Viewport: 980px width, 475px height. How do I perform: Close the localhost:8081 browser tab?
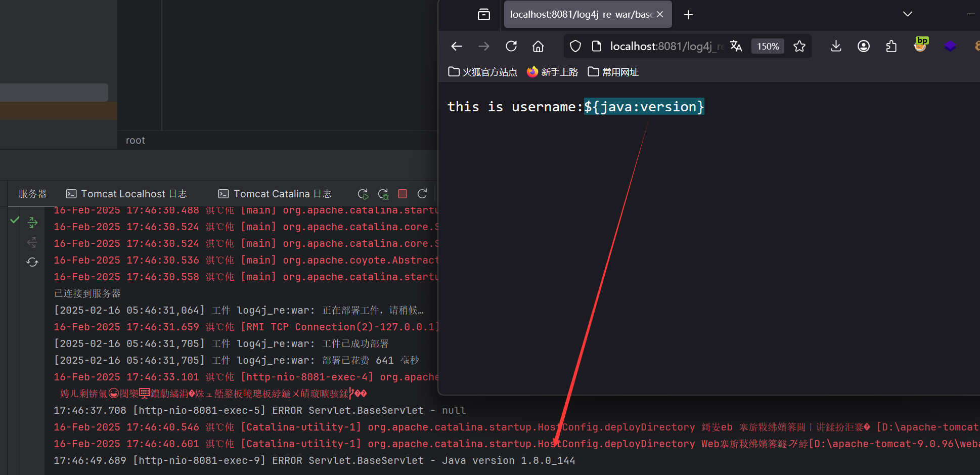tap(660, 15)
